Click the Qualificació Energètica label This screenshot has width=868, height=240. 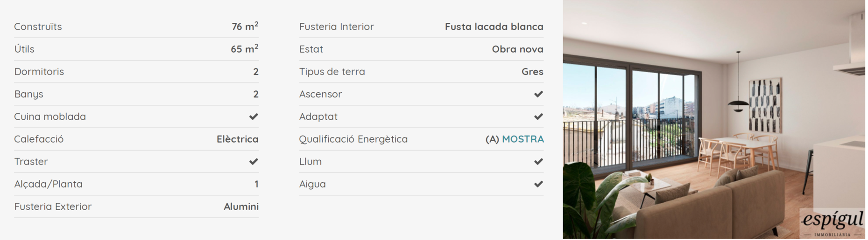point(353,139)
